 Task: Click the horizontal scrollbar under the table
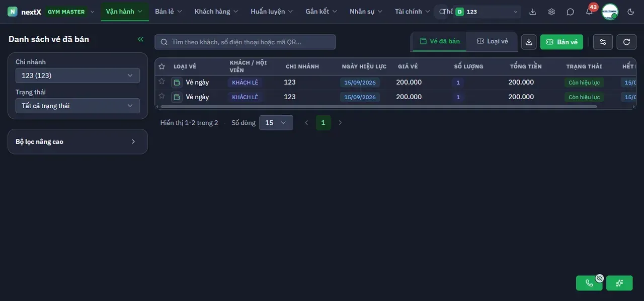[x=377, y=107]
